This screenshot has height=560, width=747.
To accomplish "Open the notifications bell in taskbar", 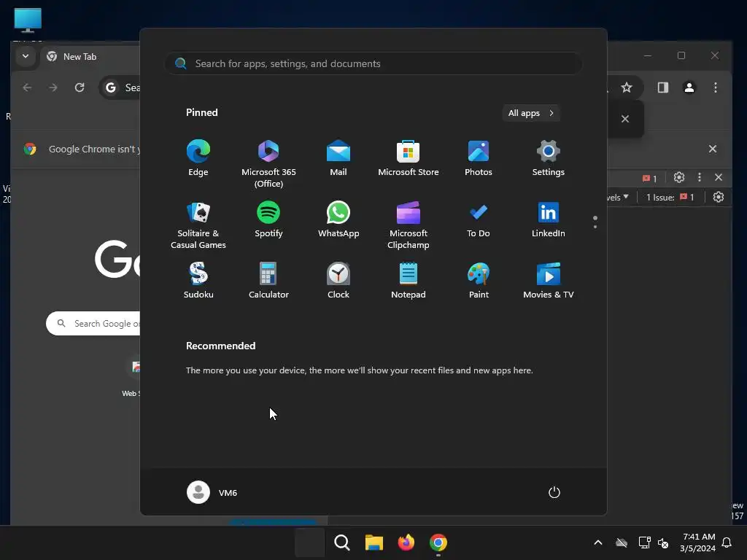I will point(727,542).
